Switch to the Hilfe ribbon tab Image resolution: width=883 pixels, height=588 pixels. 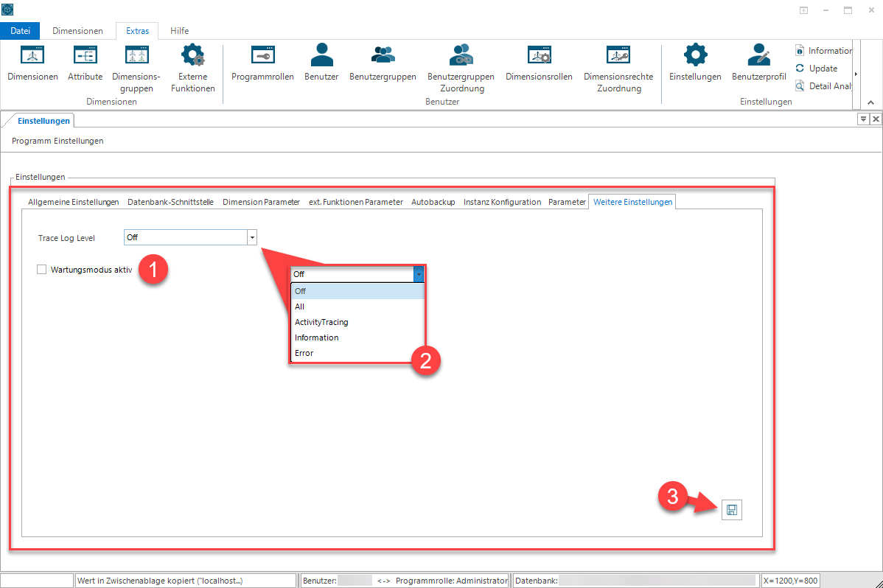(180, 31)
